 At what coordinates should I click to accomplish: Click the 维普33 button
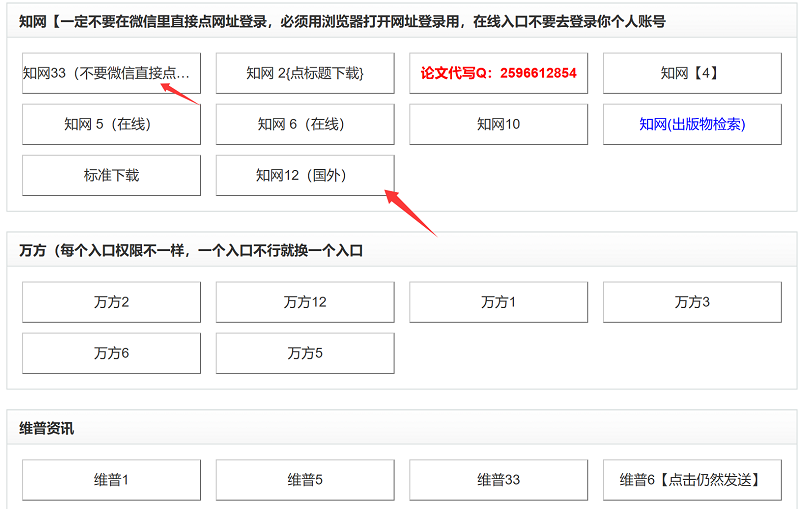click(x=498, y=479)
